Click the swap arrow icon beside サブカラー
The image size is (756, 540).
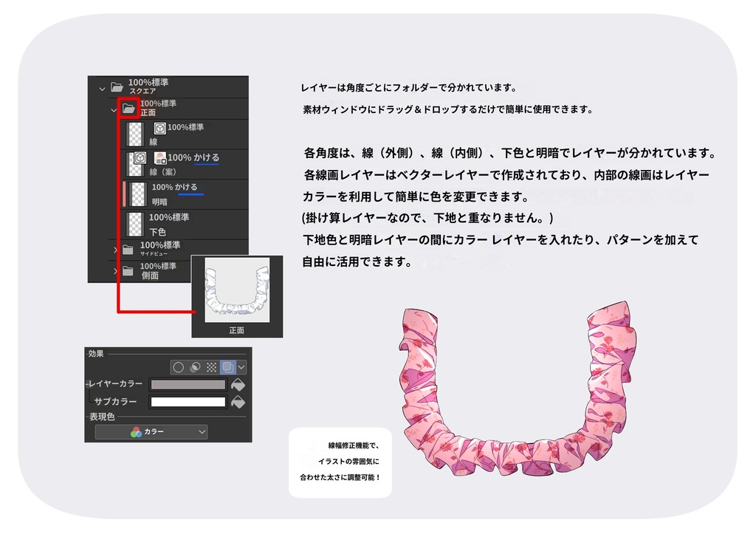[x=238, y=401]
